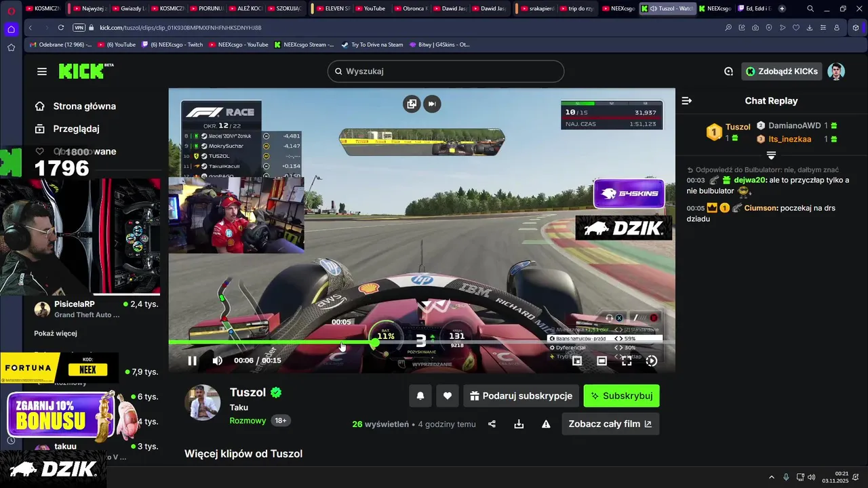Screen dimensions: 868x488
Task: Share the clip via share icon
Action: pos(492,424)
